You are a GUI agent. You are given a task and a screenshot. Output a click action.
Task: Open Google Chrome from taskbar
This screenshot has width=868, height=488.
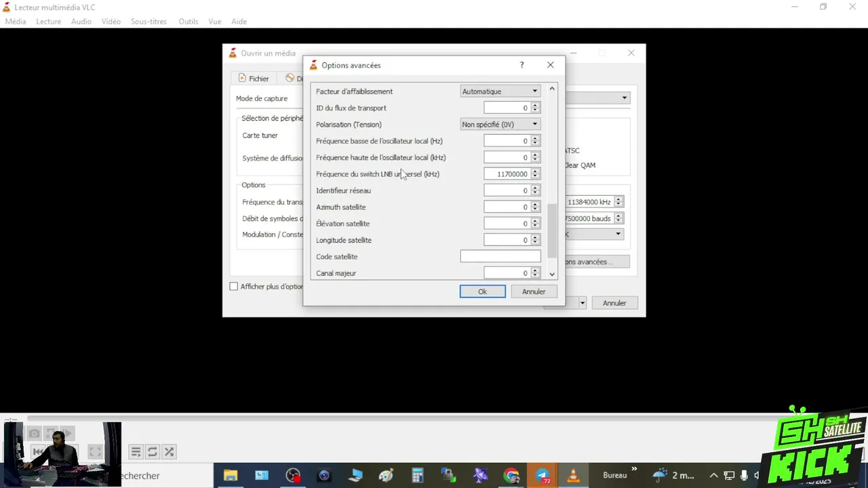511,476
